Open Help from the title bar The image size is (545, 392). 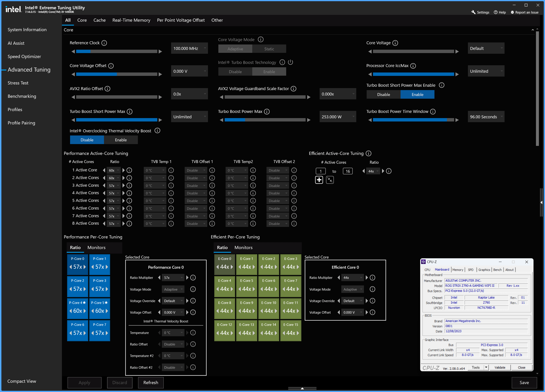[500, 12]
